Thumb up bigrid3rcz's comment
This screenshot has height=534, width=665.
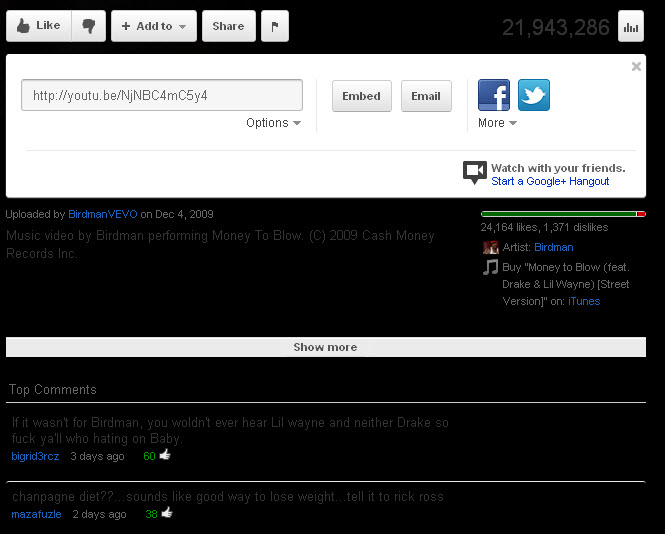165,455
